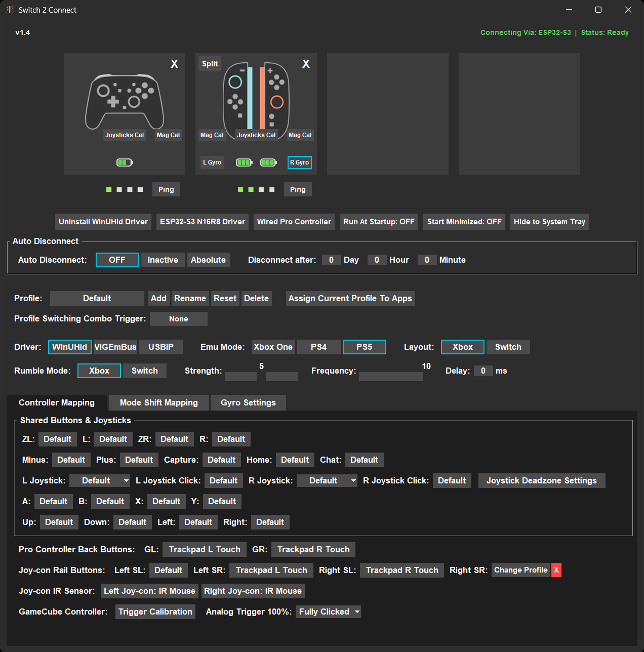The width and height of the screenshot is (644, 652).
Task: Click the rumble Delay ms field
Action: tap(483, 371)
